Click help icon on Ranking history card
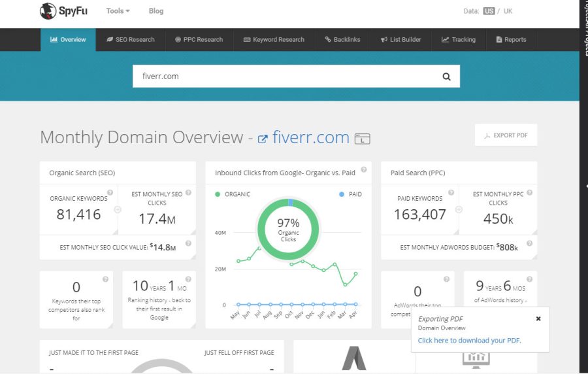 pos(188,279)
